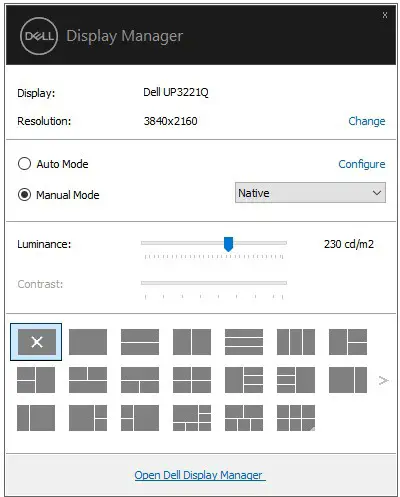Choose layout with two stacked left, large right
Image resolution: width=400 pixels, height=497 pixels.
[x=36, y=380]
